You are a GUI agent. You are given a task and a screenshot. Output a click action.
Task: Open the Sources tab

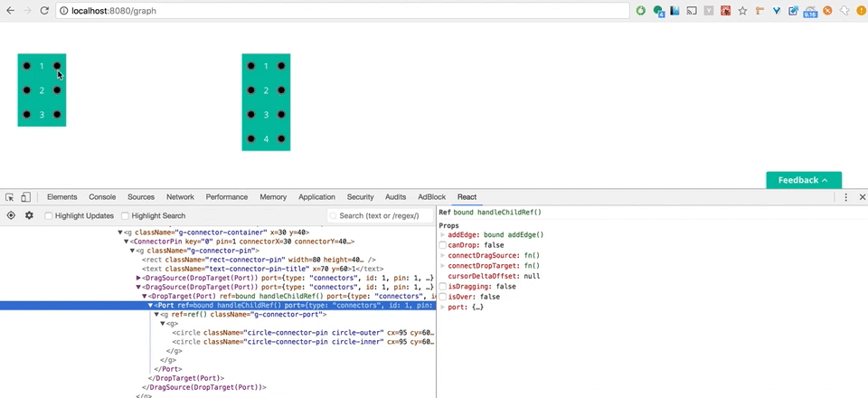click(141, 197)
